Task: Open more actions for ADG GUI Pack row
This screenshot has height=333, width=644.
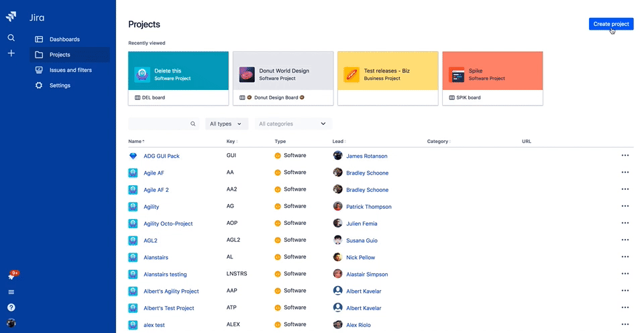Action: [x=625, y=155]
